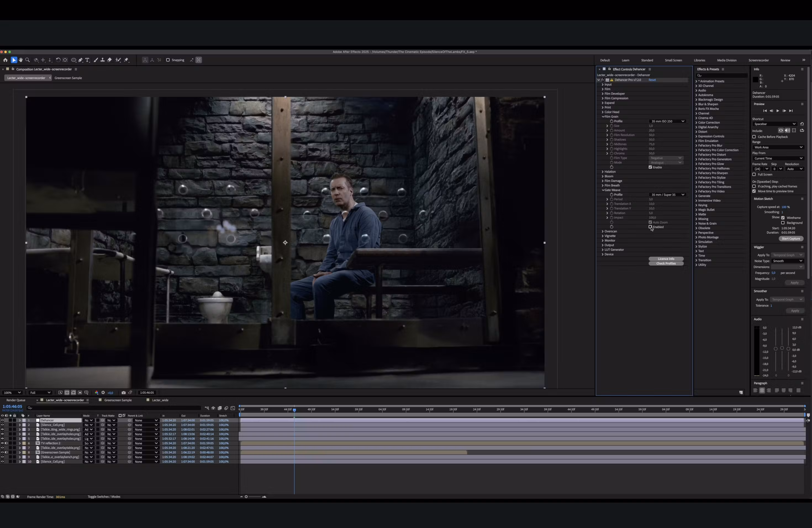Hide the TV reflection 2 layer video
Image resolution: width=812 pixels, height=528 pixels.
tap(2, 443)
